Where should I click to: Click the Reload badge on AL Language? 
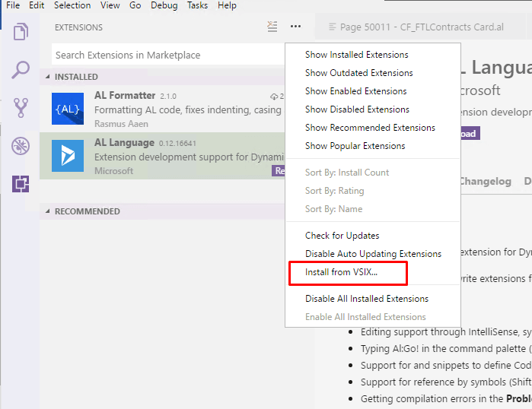click(x=279, y=171)
